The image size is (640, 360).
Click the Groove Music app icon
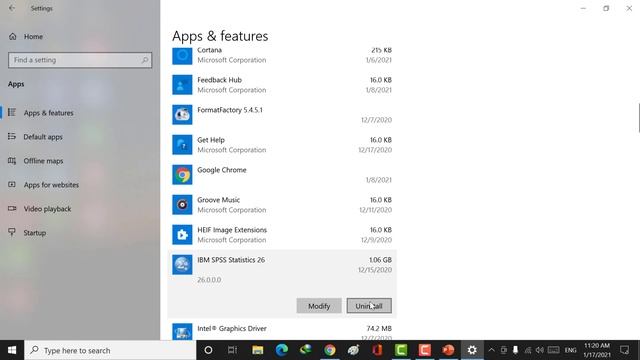182,205
